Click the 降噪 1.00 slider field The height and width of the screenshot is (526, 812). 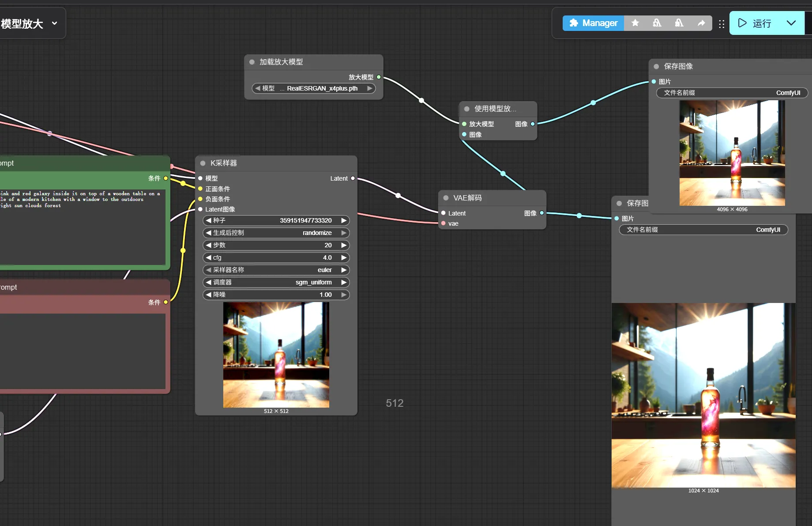(x=276, y=295)
